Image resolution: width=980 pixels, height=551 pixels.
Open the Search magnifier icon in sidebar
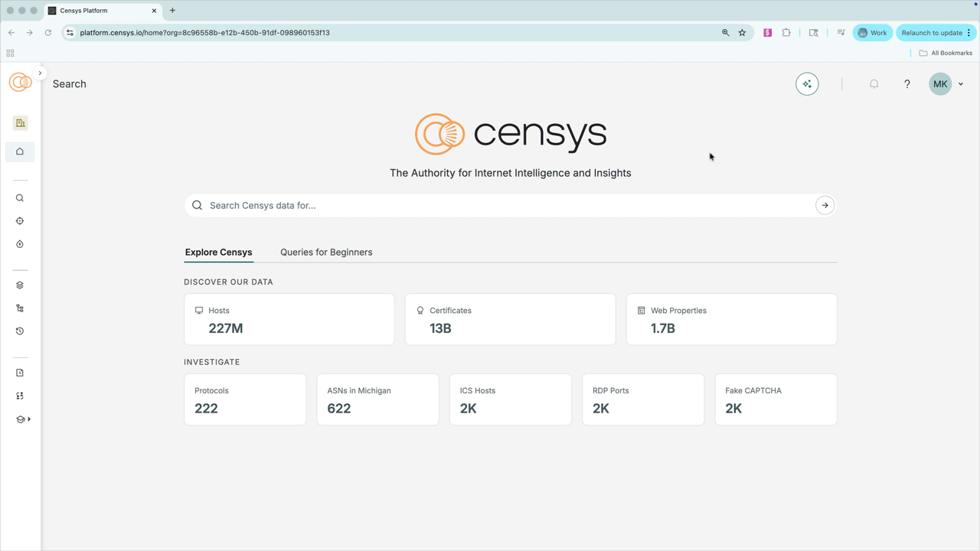coord(20,198)
